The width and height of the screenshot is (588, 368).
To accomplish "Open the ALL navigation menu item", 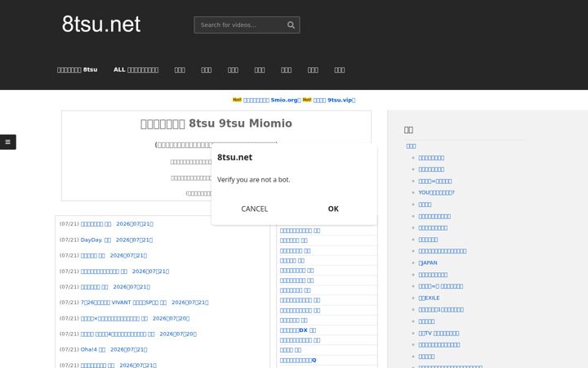I will point(136,70).
